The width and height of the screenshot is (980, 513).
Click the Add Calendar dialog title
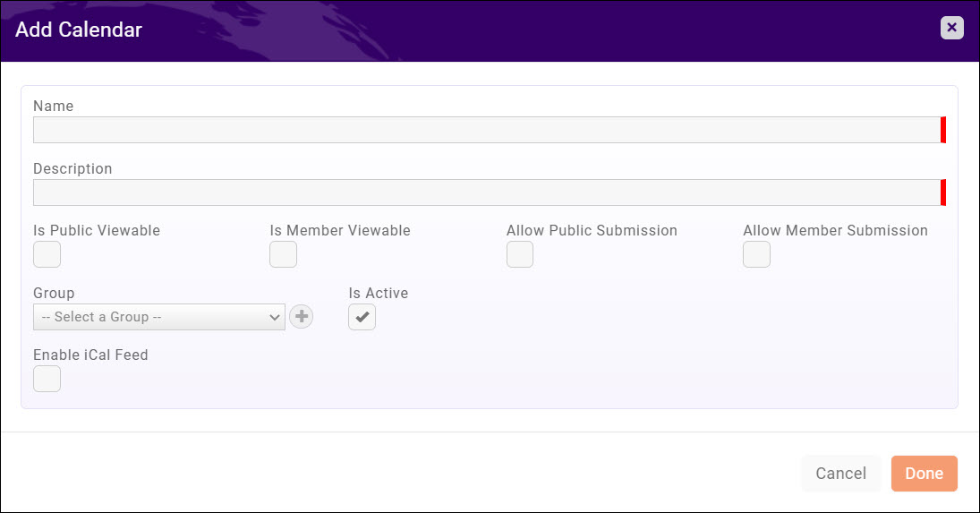pos(79,30)
